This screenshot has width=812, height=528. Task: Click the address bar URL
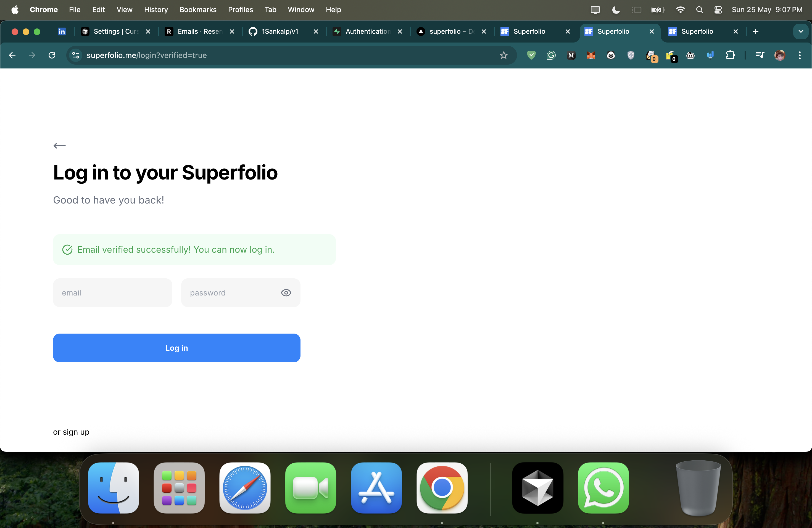(147, 55)
